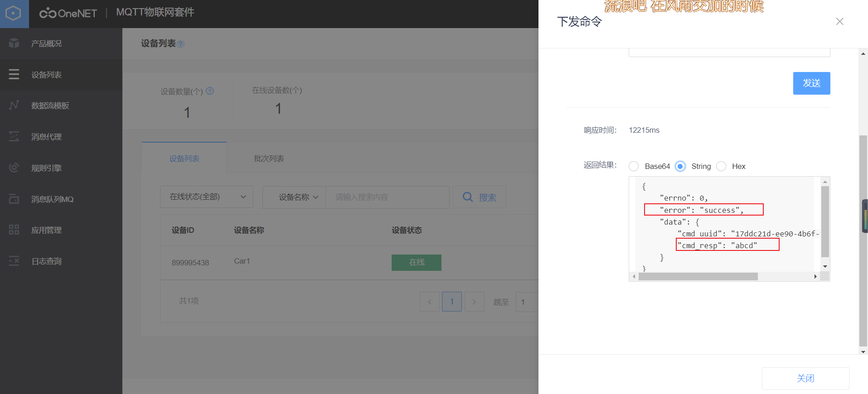This screenshot has height=394, width=868.
Task: Click the 发送 button
Action: 811,83
